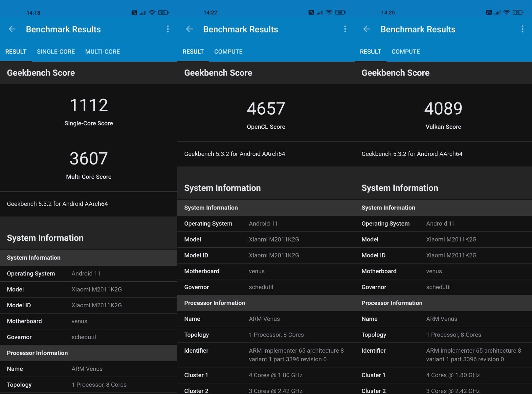Tap battery indicator on the 14:25 screen
The height and width of the screenshot is (394, 532).
[518, 12]
